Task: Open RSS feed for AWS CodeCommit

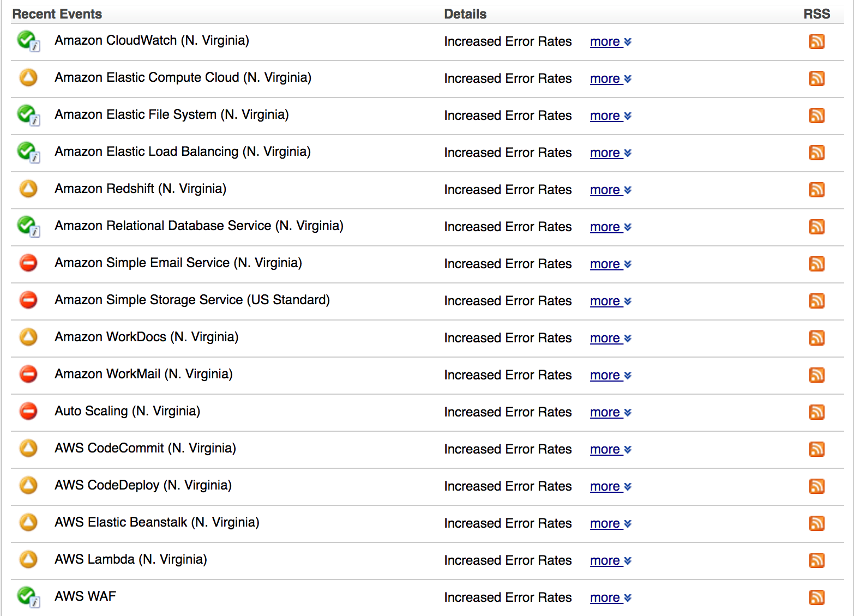Action: [x=816, y=449]
